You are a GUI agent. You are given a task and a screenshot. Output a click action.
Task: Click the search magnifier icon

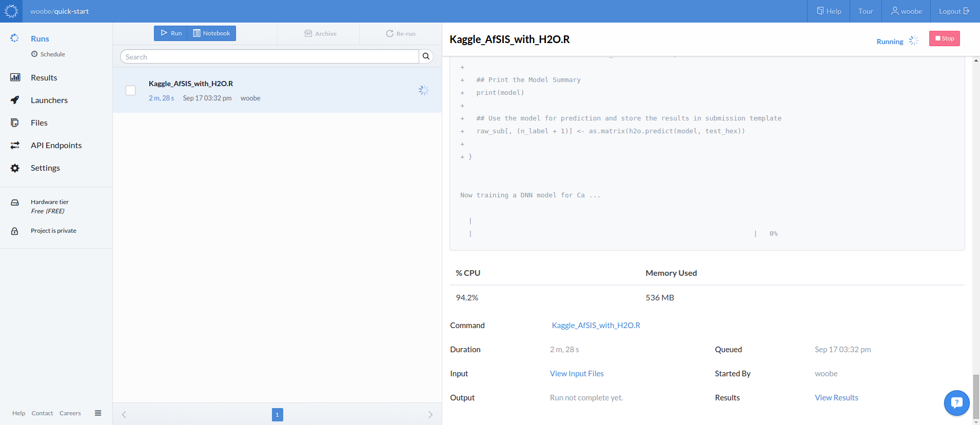click(426, 56)
